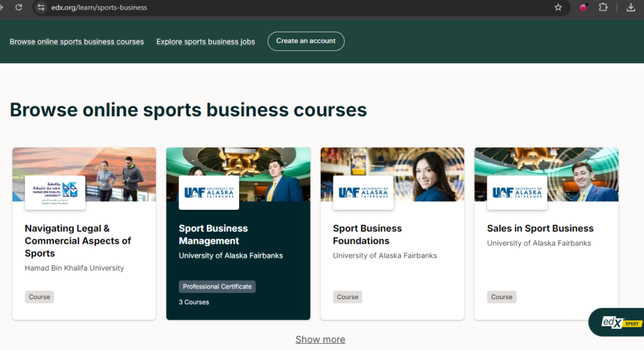Screen dimensions: 644x350
Task: Click the UAF logo on Sport Business Management card
Action: [x=209, y=193]
